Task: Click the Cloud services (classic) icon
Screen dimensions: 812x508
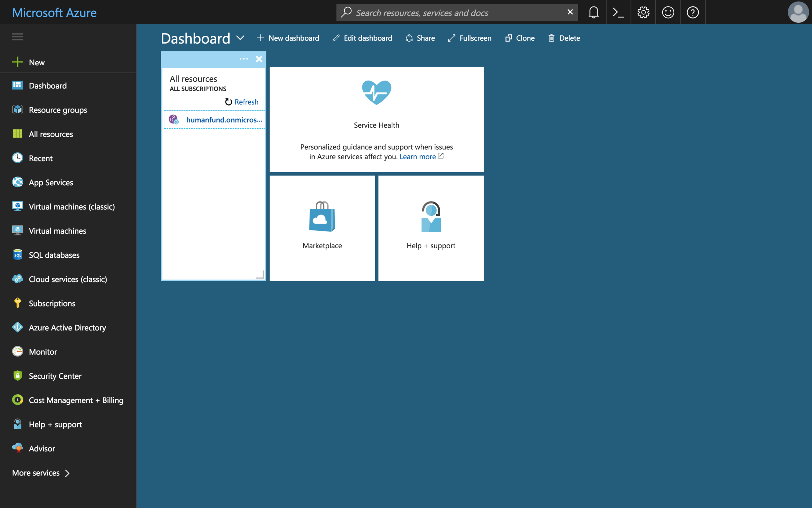Action: tap(18, 279)
